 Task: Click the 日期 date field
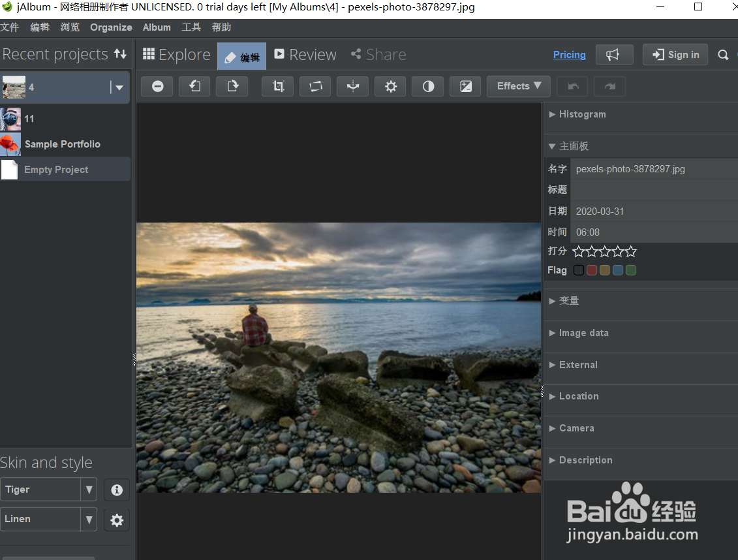click(x=654, y=211)
